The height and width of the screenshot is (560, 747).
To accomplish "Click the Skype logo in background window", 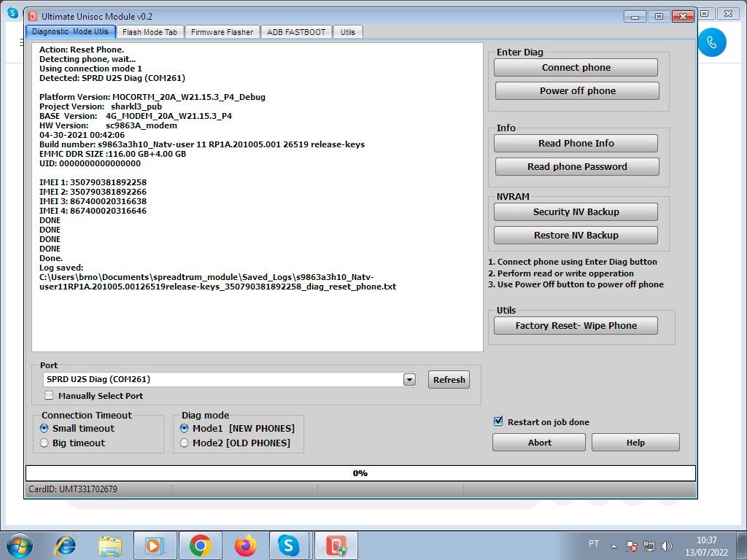I will click(13, 13).
